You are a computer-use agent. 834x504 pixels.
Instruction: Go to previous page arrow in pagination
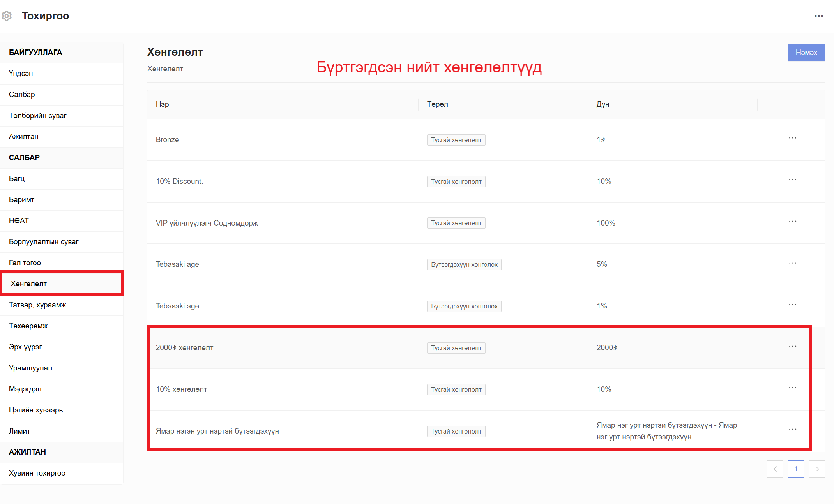[x=775, y=469]
